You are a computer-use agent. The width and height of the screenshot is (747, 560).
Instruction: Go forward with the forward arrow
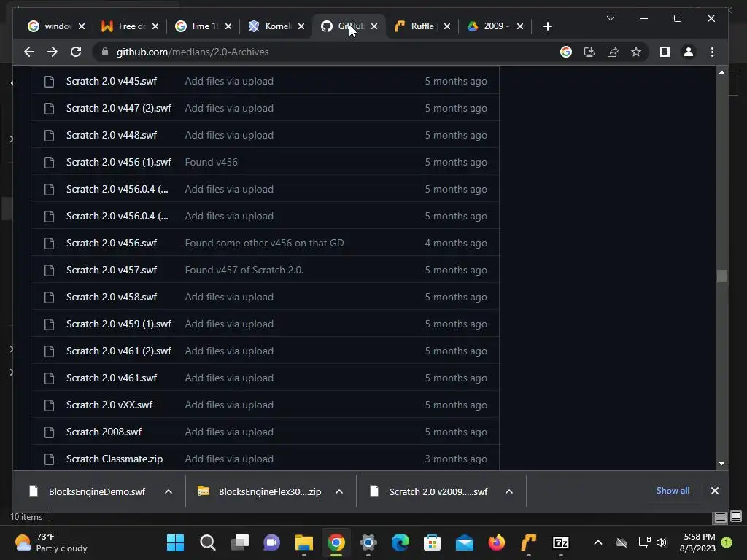pos(53,52)
